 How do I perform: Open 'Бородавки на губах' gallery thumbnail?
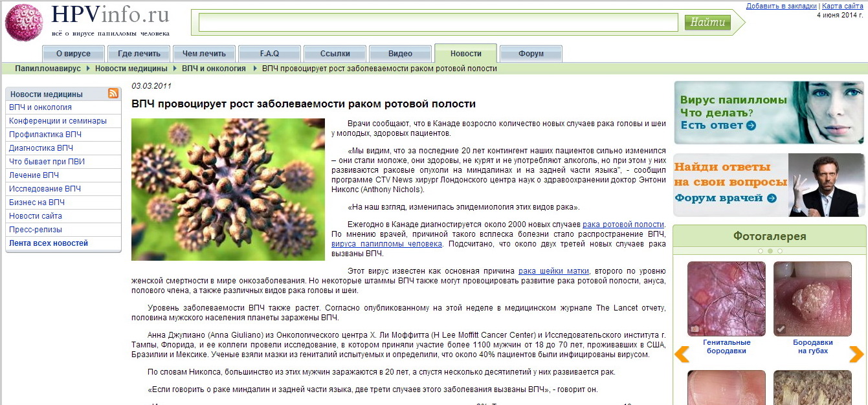(x=812, y=298)
